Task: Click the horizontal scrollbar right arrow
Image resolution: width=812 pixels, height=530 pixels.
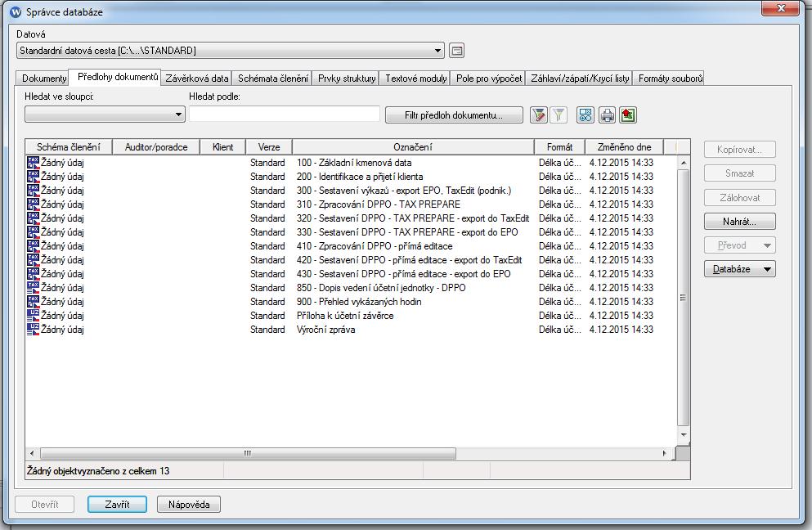Action: 665,453
